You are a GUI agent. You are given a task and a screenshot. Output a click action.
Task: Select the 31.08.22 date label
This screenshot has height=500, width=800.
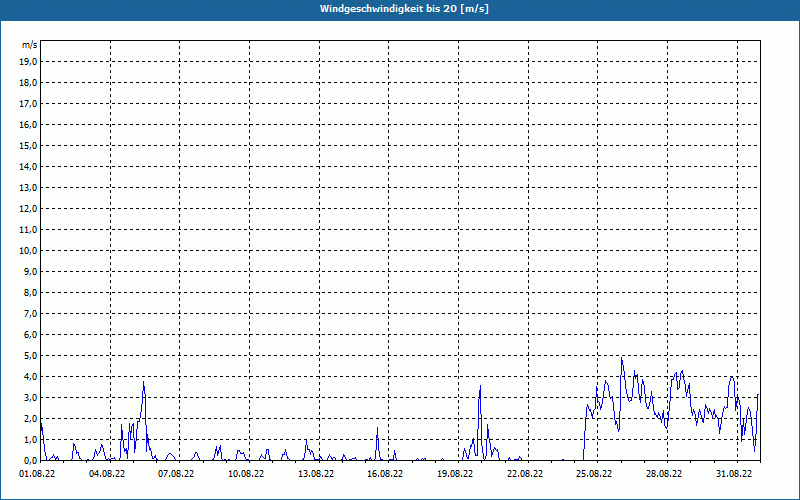point(734,473)
